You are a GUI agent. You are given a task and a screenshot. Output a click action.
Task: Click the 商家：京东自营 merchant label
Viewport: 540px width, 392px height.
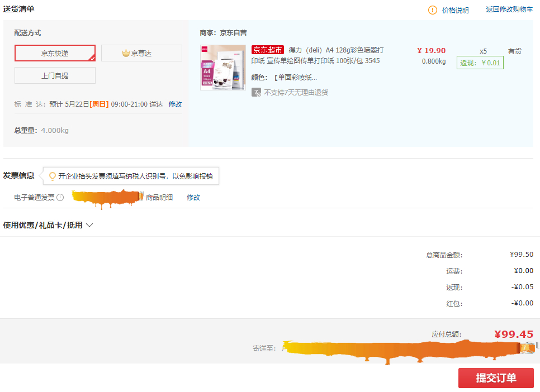coord(223,33)
